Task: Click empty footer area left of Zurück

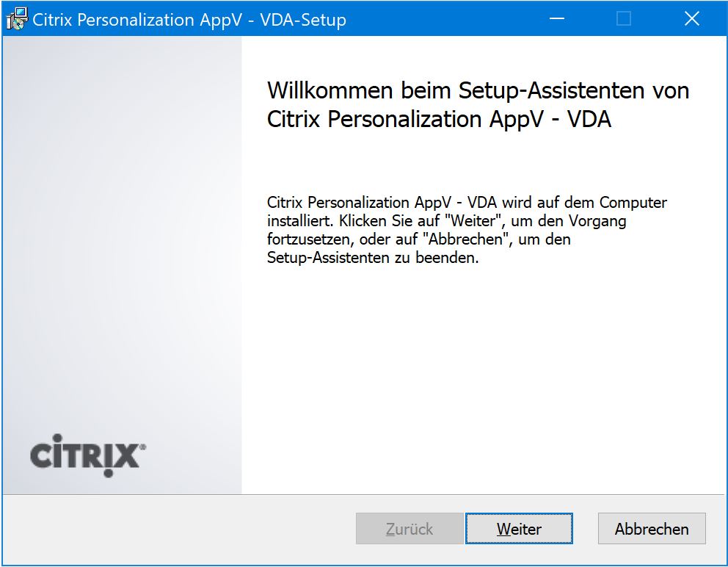Action: 176,529
